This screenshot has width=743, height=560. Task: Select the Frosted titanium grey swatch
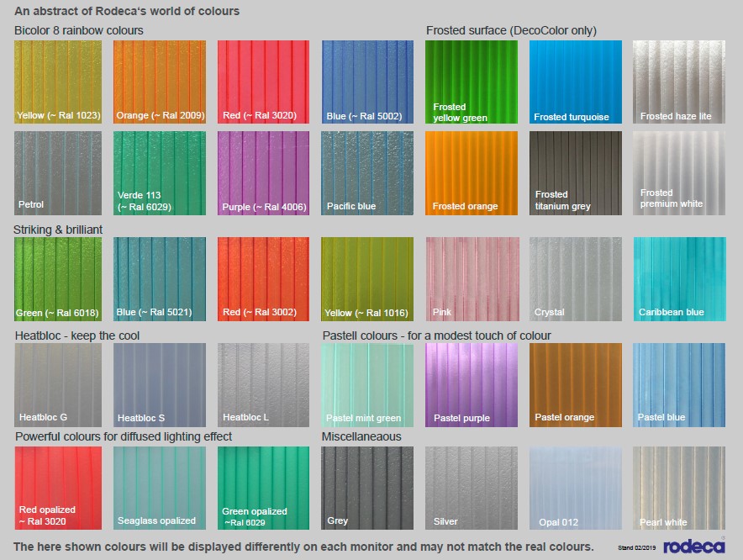[x=576, y=173]
